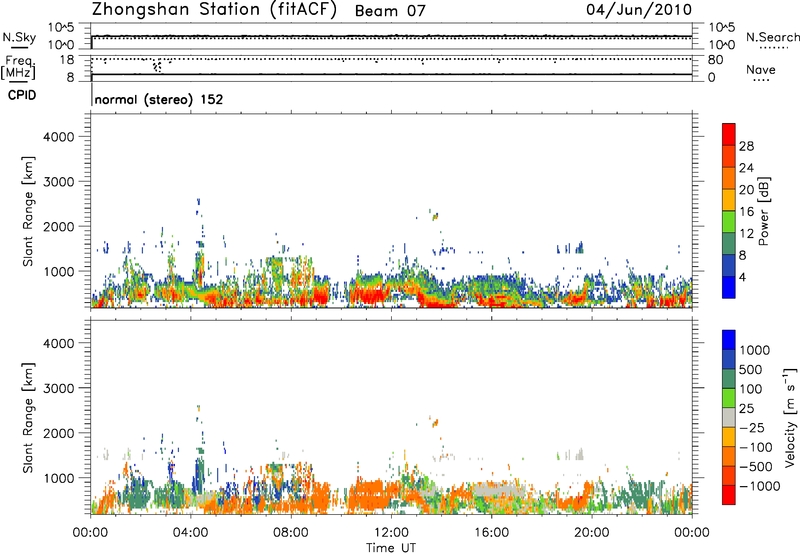Click the "12:00" time tick label

pos(391,533)
